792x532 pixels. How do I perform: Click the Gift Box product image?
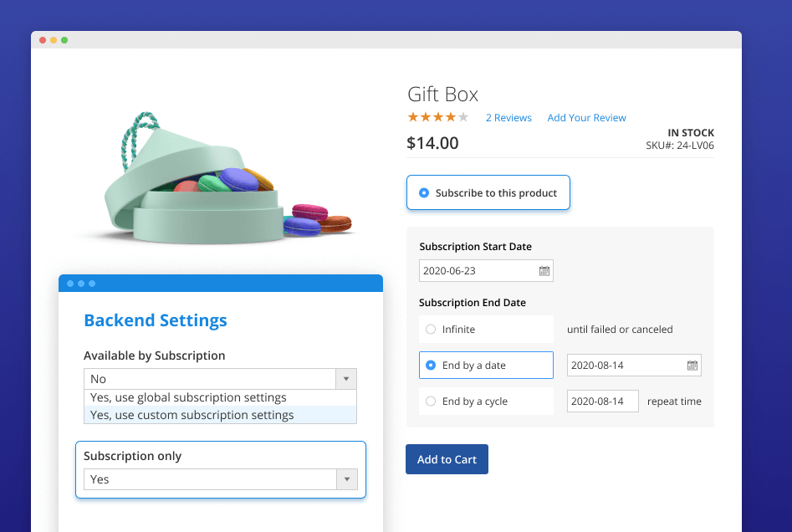click(222, 177)
